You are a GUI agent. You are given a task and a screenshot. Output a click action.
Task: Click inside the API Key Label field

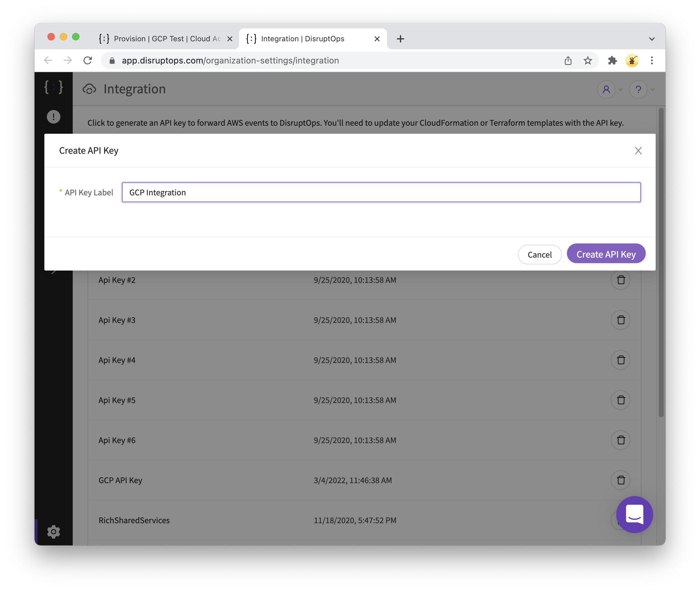(x=381, y=192)
